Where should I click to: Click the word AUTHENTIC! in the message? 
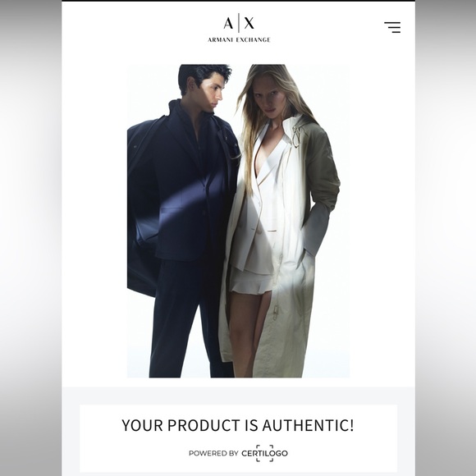pyautogui.click(x=308, y=425)
